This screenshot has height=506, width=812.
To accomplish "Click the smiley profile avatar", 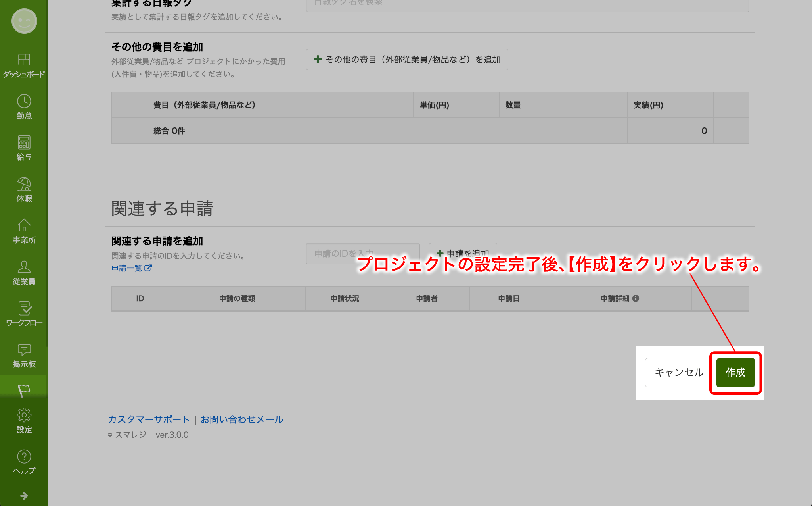I will point(24,21).
